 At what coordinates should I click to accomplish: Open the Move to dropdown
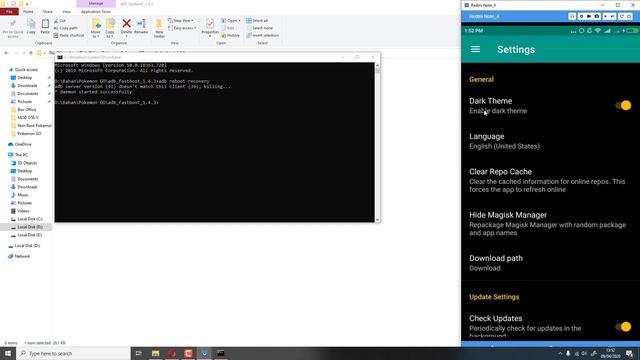pyautogui.click(x=96, y=28)
